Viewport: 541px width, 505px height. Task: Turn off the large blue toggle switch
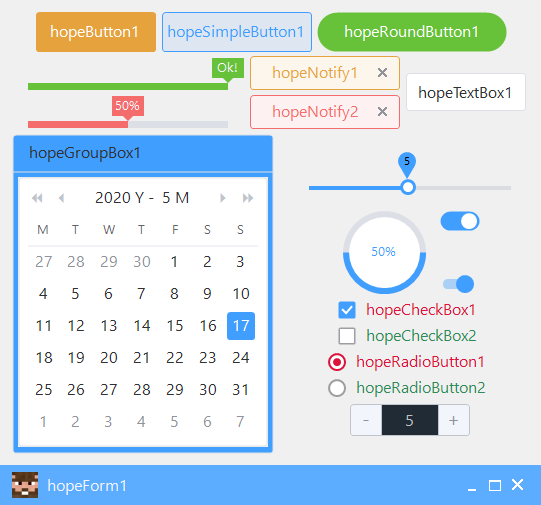click(460, 221)
